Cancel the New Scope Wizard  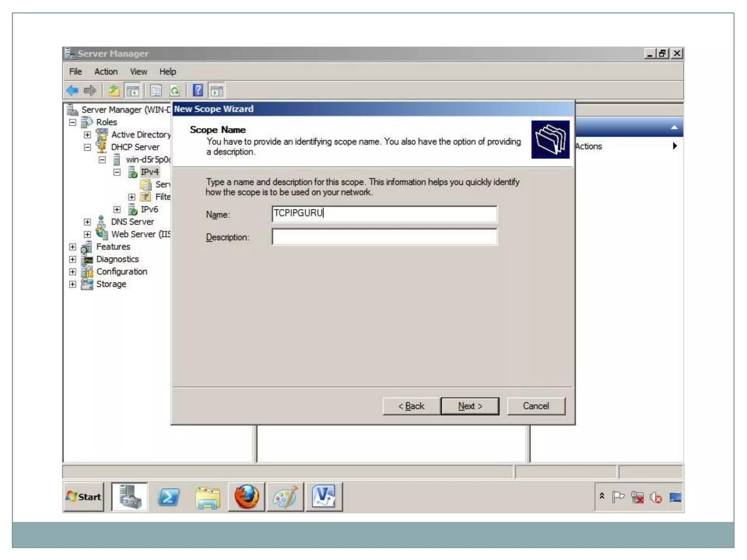coord(536,406)
